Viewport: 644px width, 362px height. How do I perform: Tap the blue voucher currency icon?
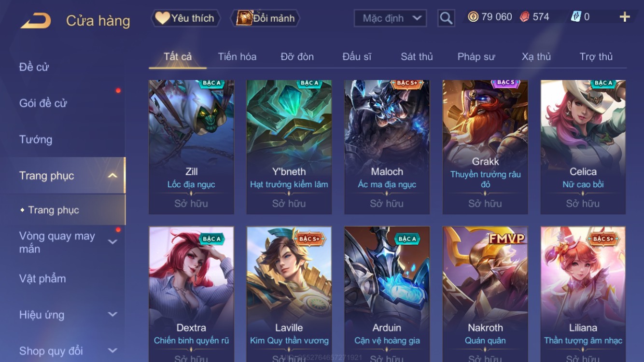click(x=576, y=17)
